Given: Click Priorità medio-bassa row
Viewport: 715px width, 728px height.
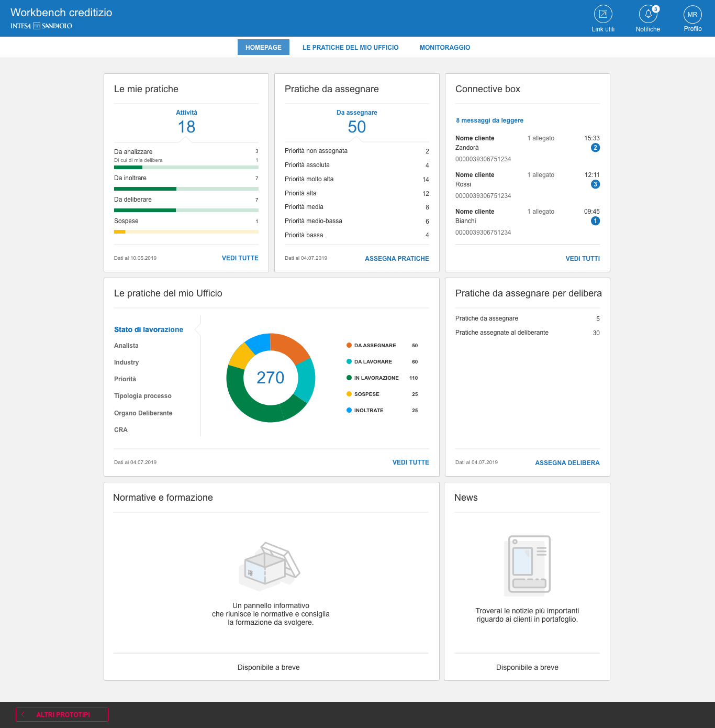Looking at the screenshot, I should [357, 221].
